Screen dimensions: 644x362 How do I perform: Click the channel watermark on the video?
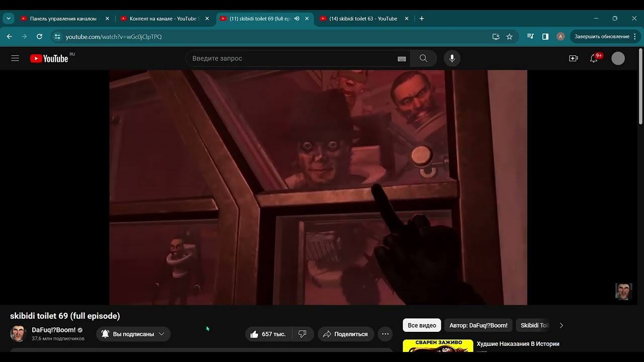tap(623, 292)
